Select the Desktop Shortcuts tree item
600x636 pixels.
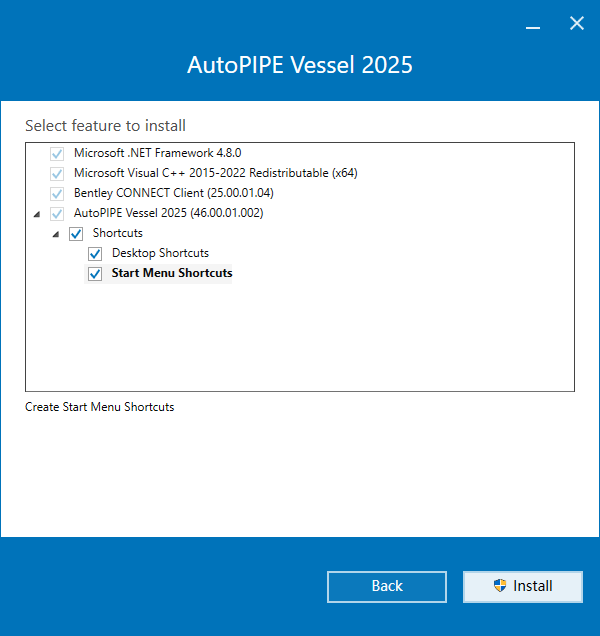(x=160, y=253)
